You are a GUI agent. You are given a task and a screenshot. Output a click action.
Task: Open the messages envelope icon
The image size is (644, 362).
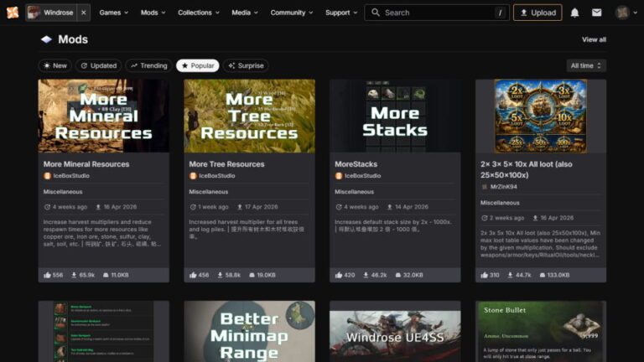pos(596,13)
